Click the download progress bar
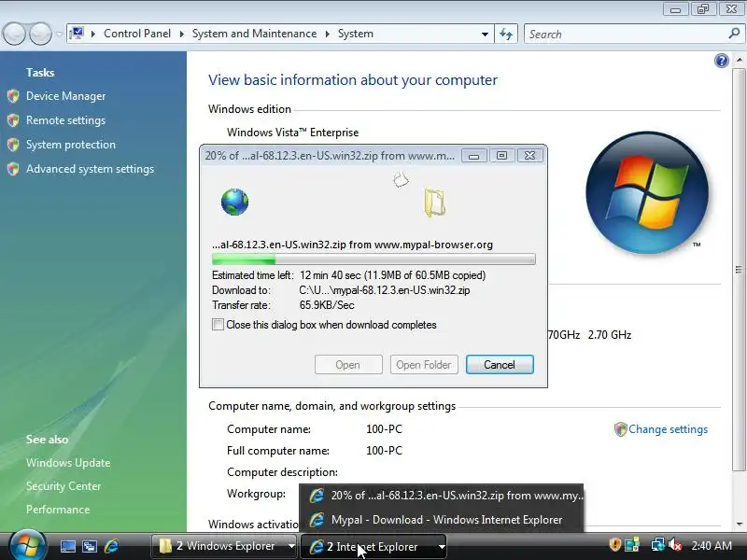The height and width of the screenshot is (560, 747). pyautogui.click(x=373, y=259)
